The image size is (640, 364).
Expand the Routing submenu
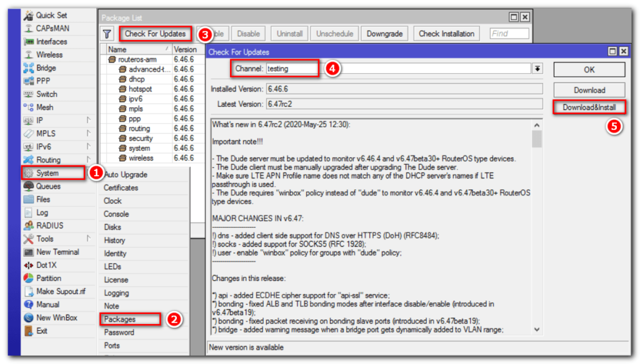coord(48,160)
